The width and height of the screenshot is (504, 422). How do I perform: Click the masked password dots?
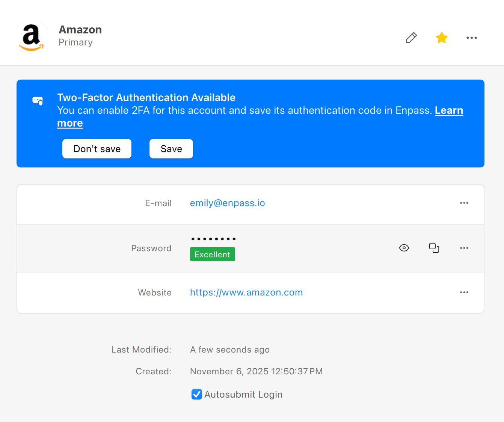point(213,239)
